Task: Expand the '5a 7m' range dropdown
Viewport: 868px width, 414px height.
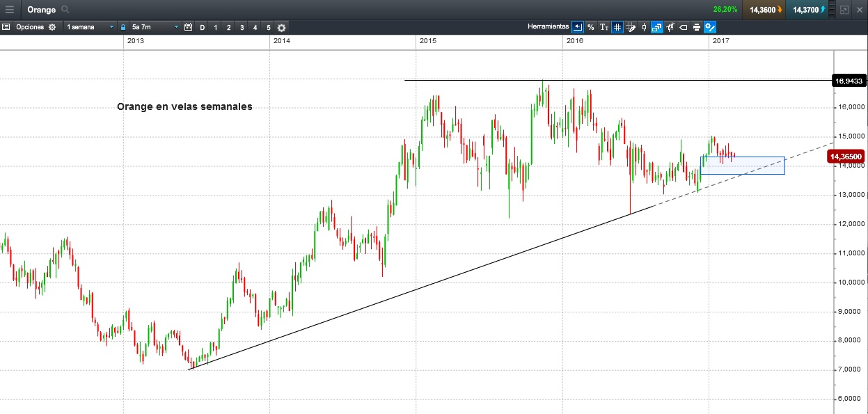Action: (155, 27)
